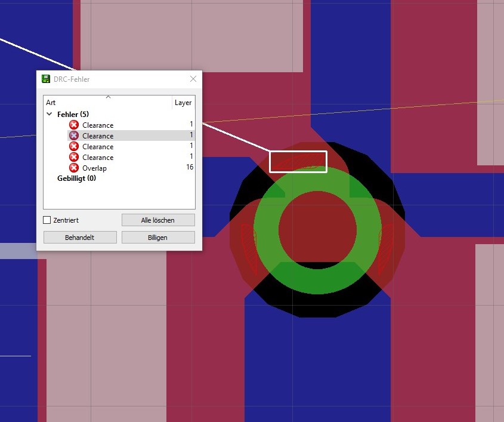Select the highlighted second Clearance error
Viewport: 504px width, 422px height.
131,135
